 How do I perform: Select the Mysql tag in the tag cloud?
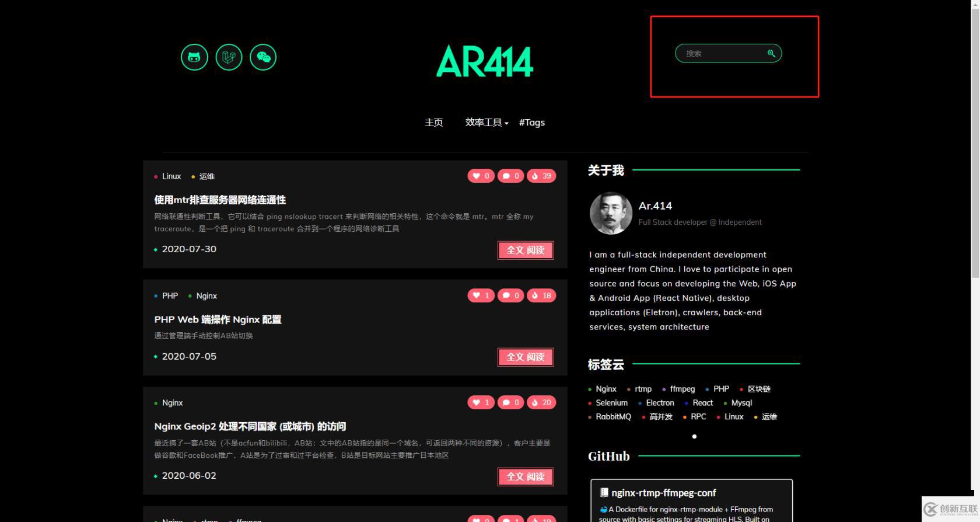point(741,403)
